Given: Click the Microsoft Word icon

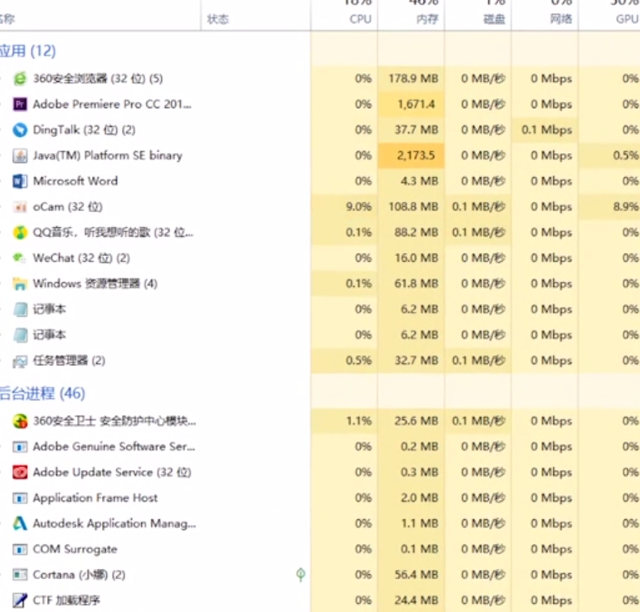Looking at the screenshot, I should click(x=20, y=181).
